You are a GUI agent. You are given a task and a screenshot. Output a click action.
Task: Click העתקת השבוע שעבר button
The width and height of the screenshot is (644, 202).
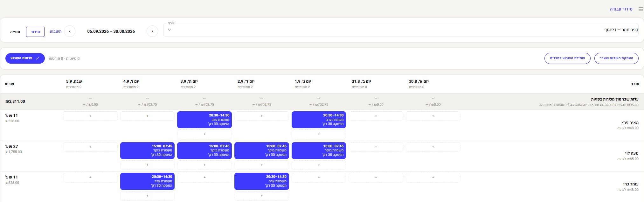click(x=616, y=58)
